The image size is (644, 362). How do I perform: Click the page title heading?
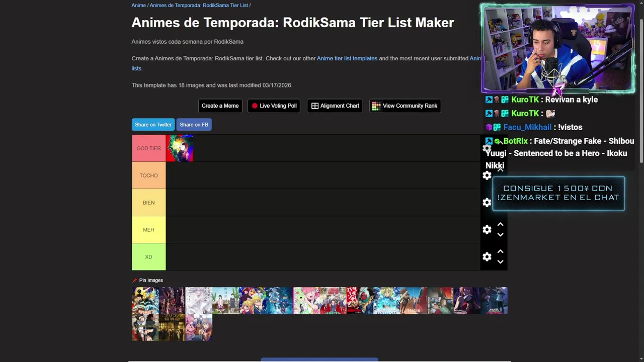click(293, 23)
